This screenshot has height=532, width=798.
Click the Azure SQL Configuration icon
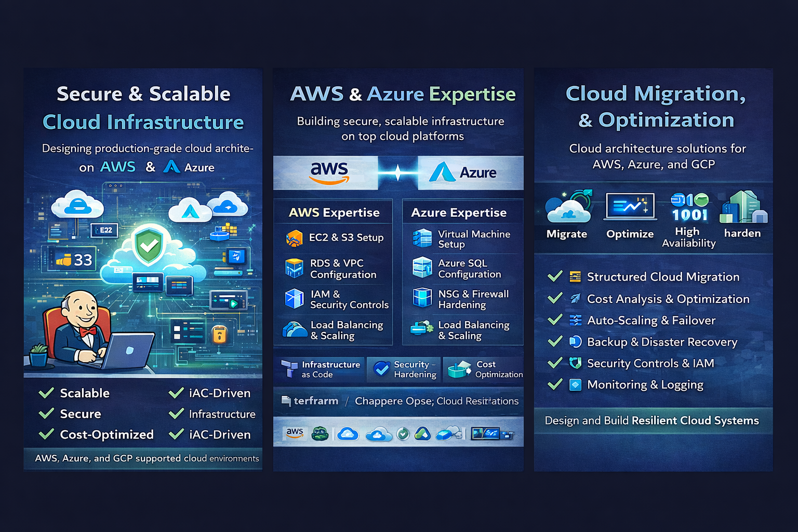[422, 268]
